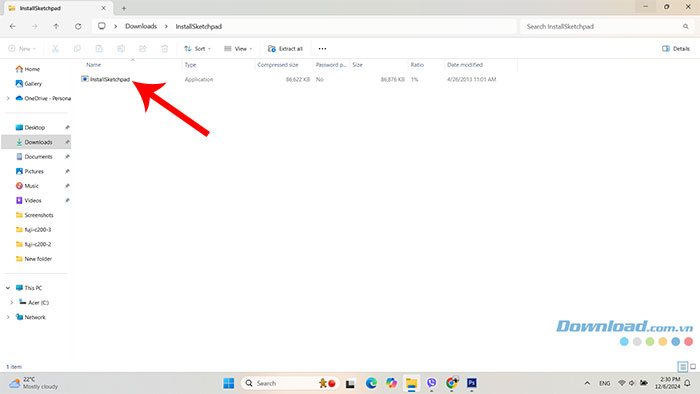
Task: Click InstallSketchpad in address breadcrumb
Action: click(x=199, y=26)
